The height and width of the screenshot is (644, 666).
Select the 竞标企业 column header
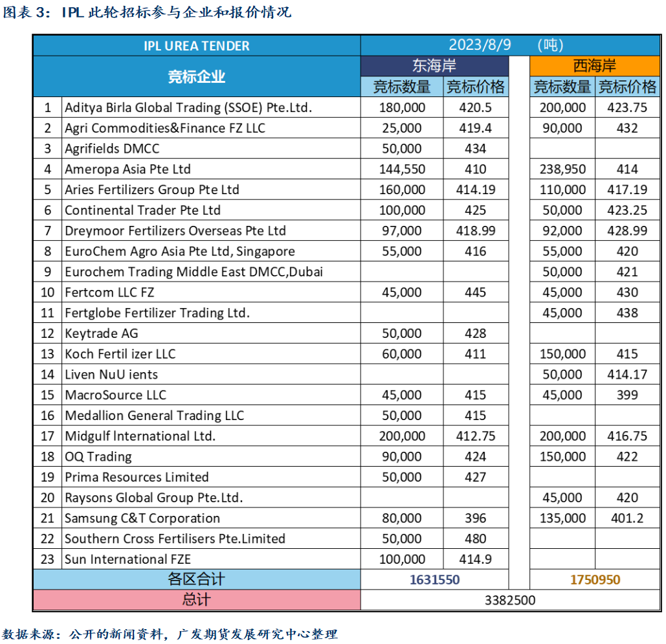pyautogui.click(x=196, y=77)
